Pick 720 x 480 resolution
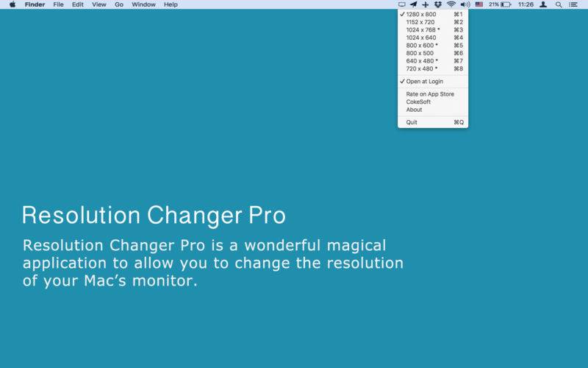 coord(433,68)
